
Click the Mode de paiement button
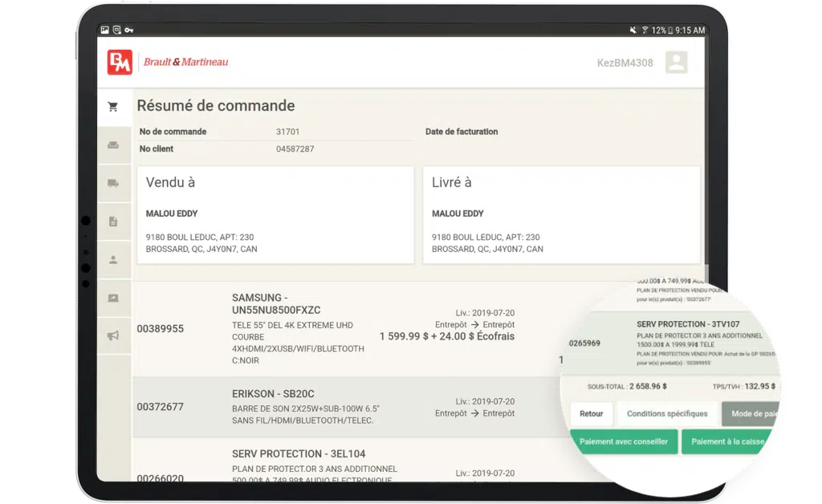751,414
